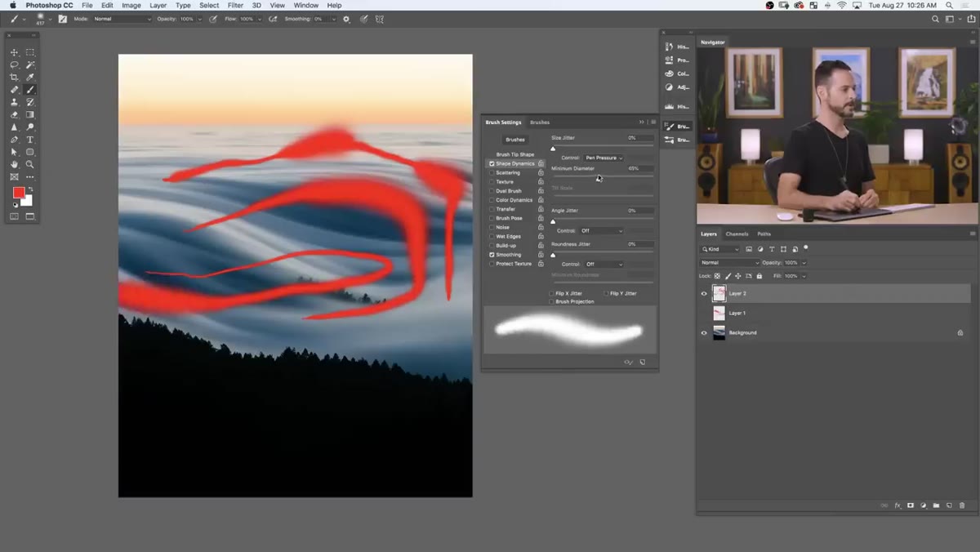The image size is (980, 552).
Task: Open Flow dropdown arrow in options bar
Action: click(x=259, y=19)
